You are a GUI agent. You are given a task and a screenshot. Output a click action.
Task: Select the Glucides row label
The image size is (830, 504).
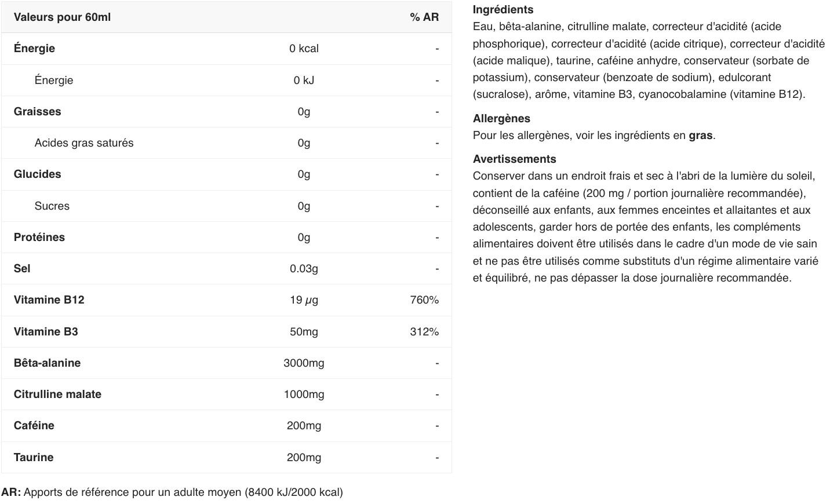coord(37,174)
